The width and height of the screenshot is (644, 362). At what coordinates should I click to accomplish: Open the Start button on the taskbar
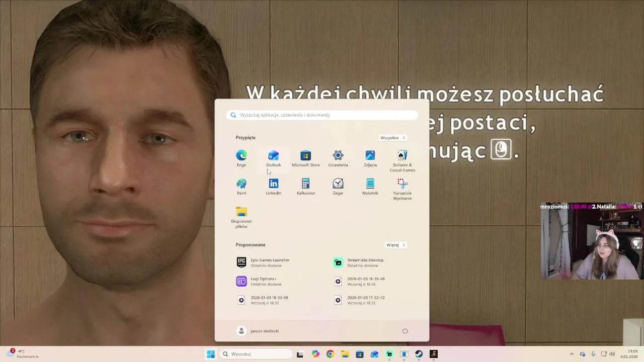(x=211, y=354)
